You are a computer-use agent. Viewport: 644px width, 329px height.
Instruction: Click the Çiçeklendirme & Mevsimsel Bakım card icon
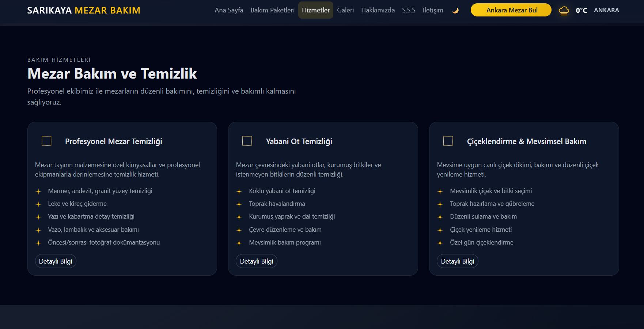448,141
